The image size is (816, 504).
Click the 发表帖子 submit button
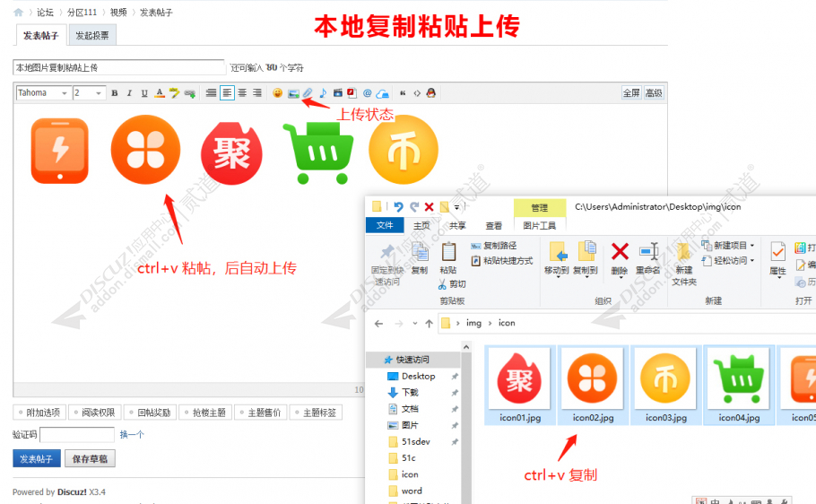[37, 459]
